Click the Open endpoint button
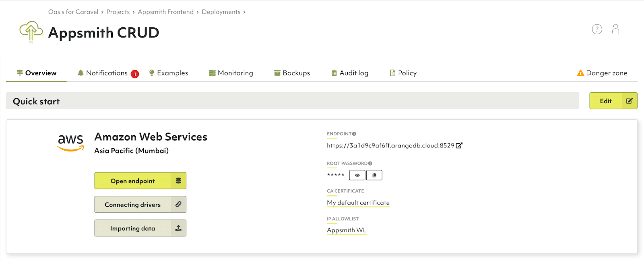Screen dimensions: 644x263 (140, 181)
